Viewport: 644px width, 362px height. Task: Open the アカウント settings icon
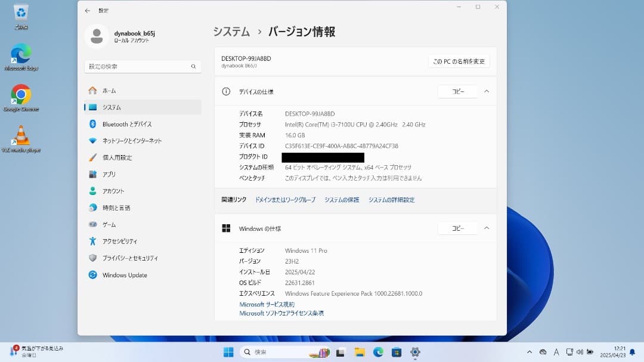coord(94,191)
